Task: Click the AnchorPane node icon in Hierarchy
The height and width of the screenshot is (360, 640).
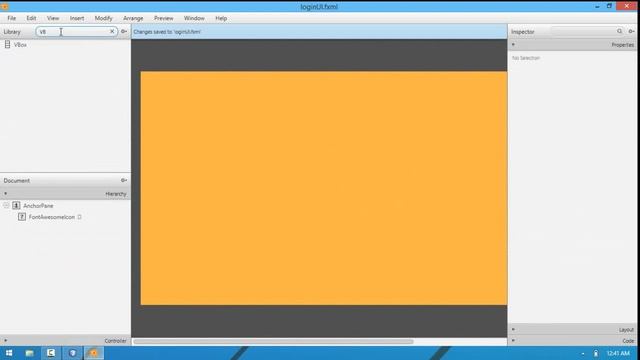Action: coord(16,206)
